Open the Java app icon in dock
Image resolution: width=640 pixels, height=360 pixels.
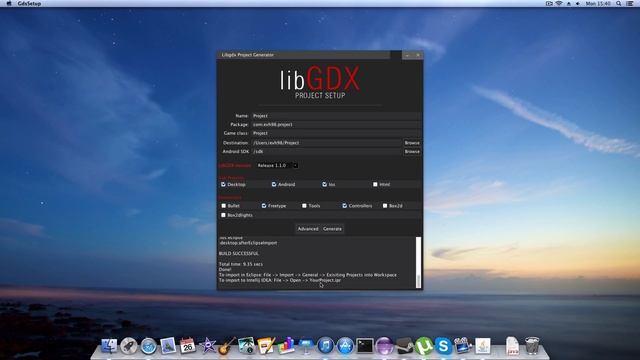[x=483, y=346]
